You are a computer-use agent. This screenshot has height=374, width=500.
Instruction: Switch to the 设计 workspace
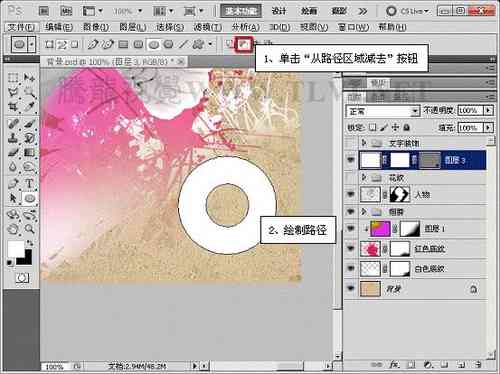pyautogui.click(x=279, y=11)
